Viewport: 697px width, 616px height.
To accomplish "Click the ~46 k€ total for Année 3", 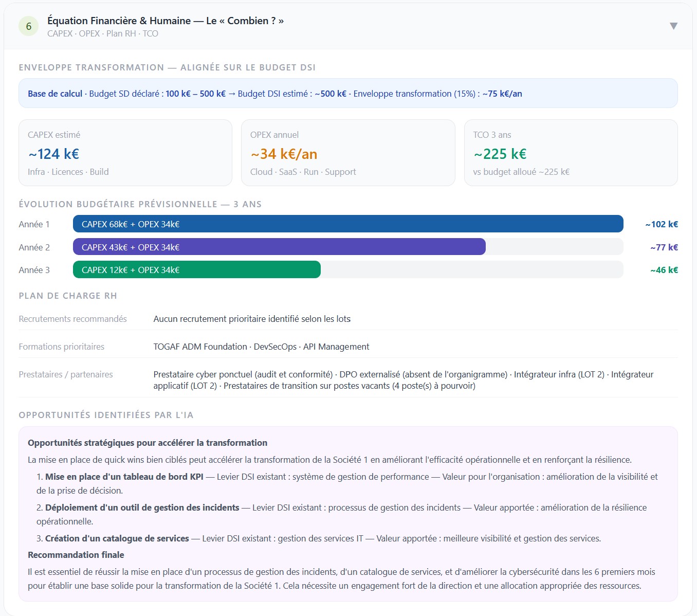I will (664, 270).
